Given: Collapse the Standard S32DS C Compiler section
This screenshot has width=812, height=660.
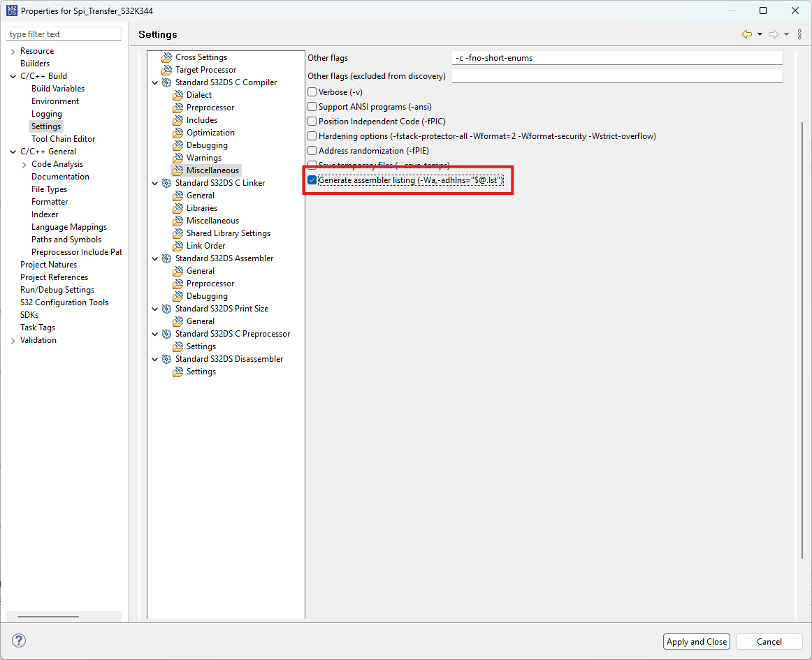Looking at the screenshot, I should (x=155, y=82).
